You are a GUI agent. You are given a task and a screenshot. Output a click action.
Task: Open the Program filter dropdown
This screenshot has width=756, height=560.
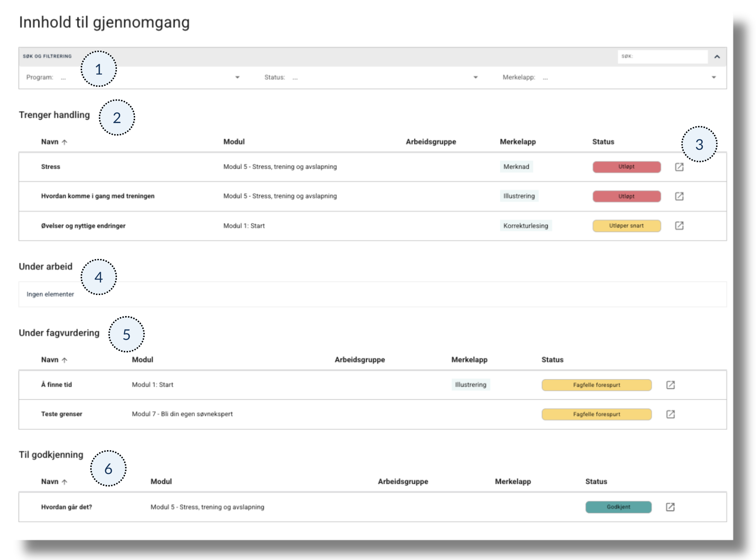[237, 77]
